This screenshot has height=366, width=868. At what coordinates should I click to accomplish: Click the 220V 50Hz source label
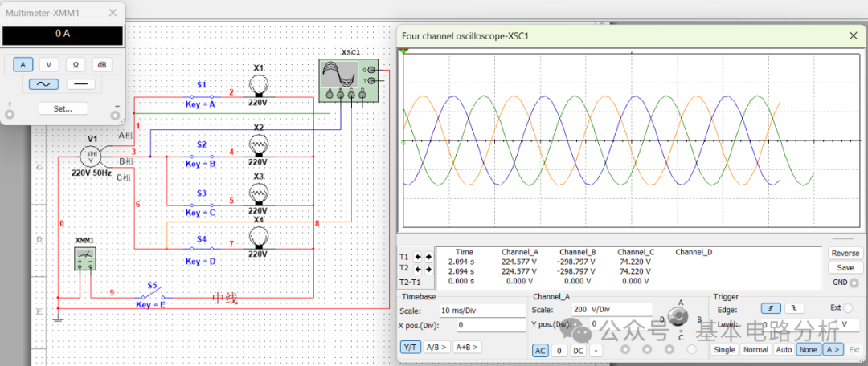[92, 173]
